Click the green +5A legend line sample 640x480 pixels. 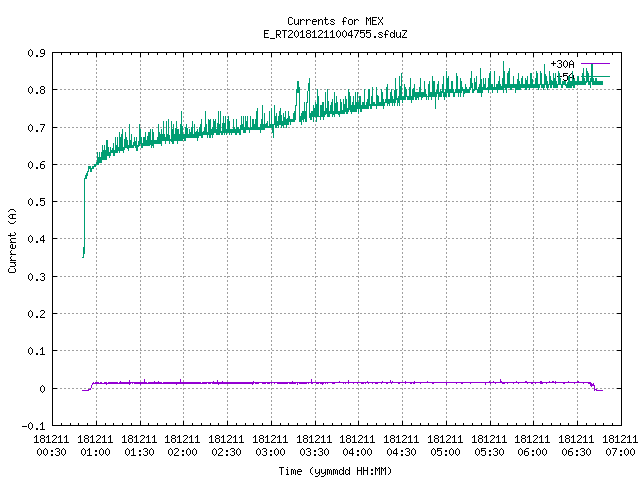click(x=595, y=77)
